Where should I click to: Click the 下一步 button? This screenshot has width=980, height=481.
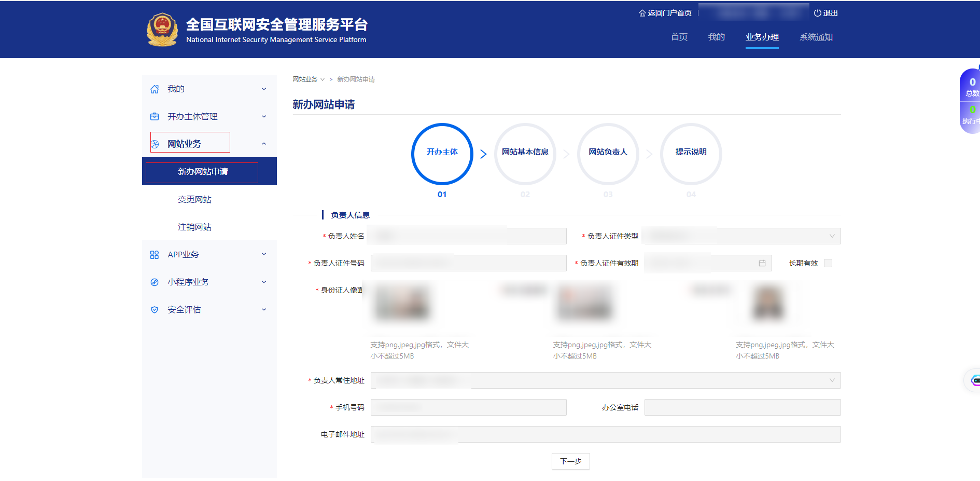tap(570, 461)
